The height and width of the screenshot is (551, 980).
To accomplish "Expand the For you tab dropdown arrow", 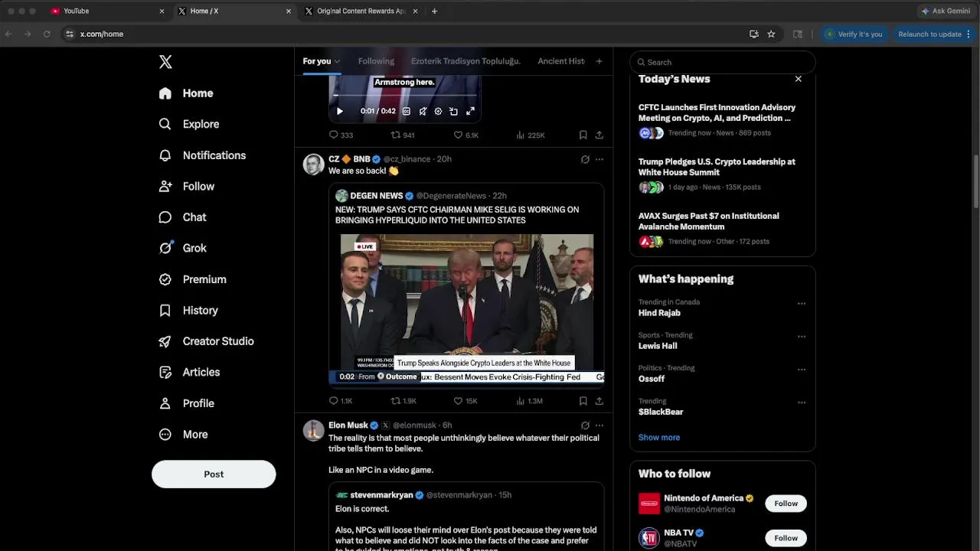I will click(337, 61).
